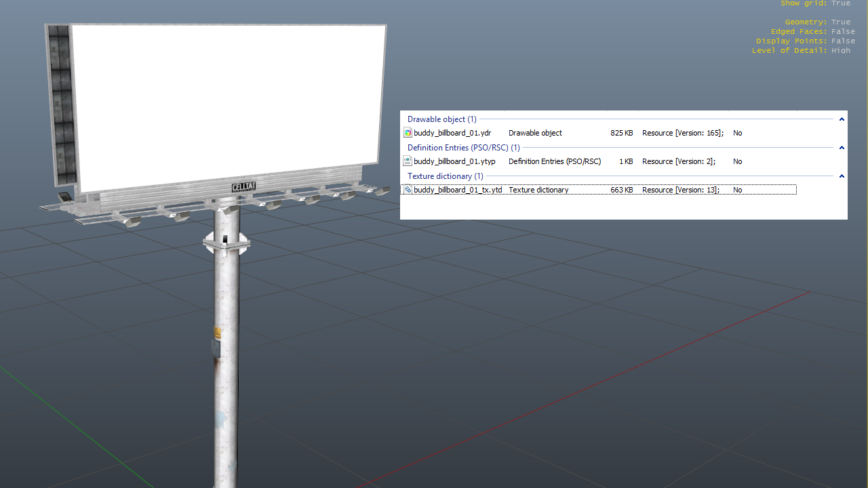Select the buddy_billboard_01.ydr file name

[452, 133]
